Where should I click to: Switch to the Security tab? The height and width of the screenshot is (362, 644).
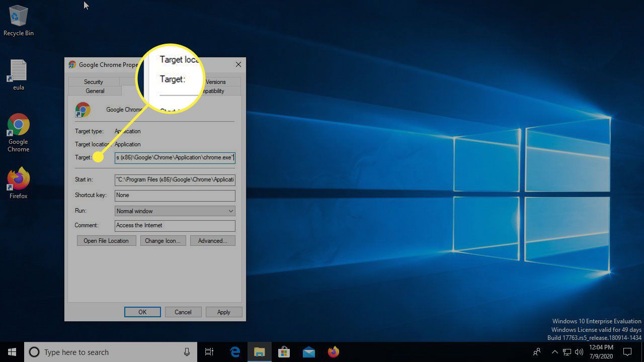point(94,82)
